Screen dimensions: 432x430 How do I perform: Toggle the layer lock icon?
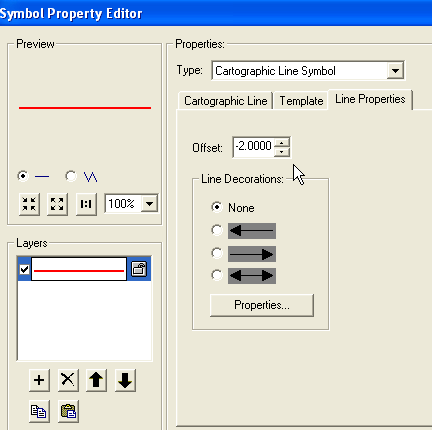[139, 269]
